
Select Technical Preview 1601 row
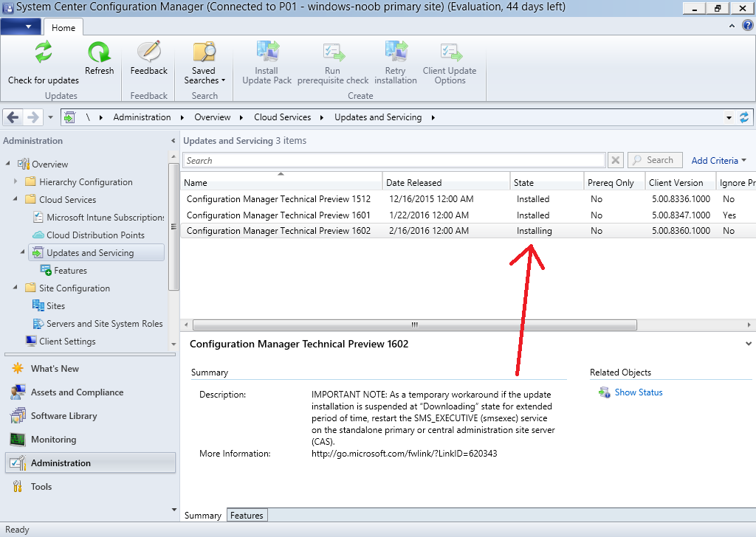[467, 215]
